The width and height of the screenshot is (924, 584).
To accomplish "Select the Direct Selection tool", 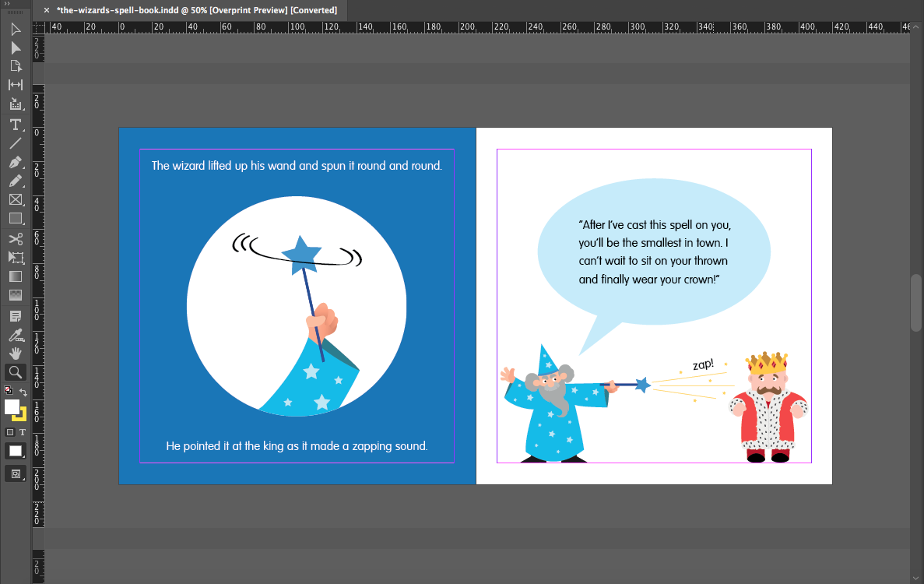I will [16, 48].
